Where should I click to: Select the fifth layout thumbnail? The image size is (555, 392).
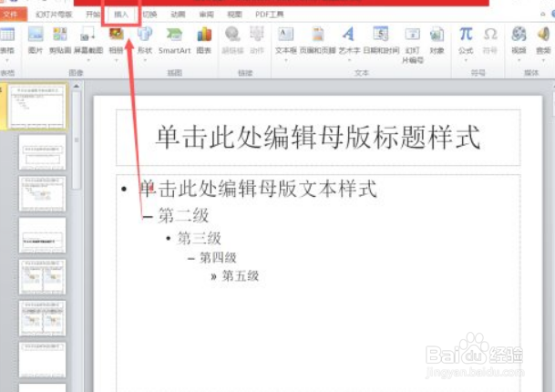coord(42,276)
